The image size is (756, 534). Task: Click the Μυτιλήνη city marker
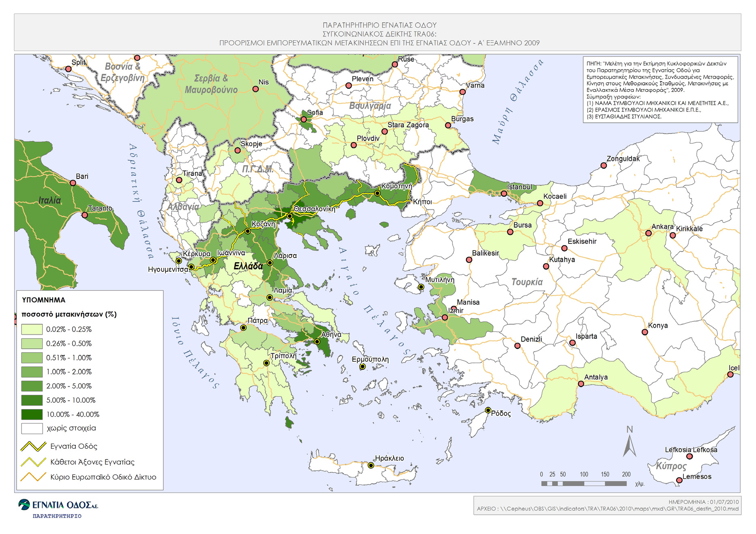coord(421,287)
